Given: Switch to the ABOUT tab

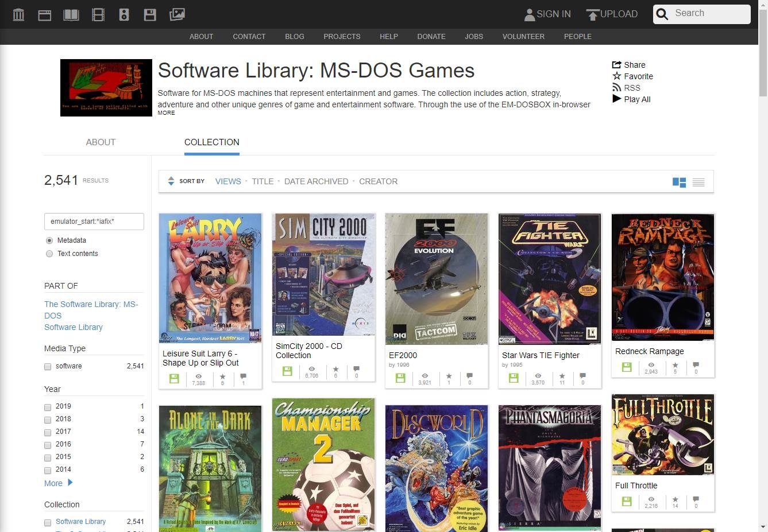Looking at the screenshot, I should [x=101, y=142].
